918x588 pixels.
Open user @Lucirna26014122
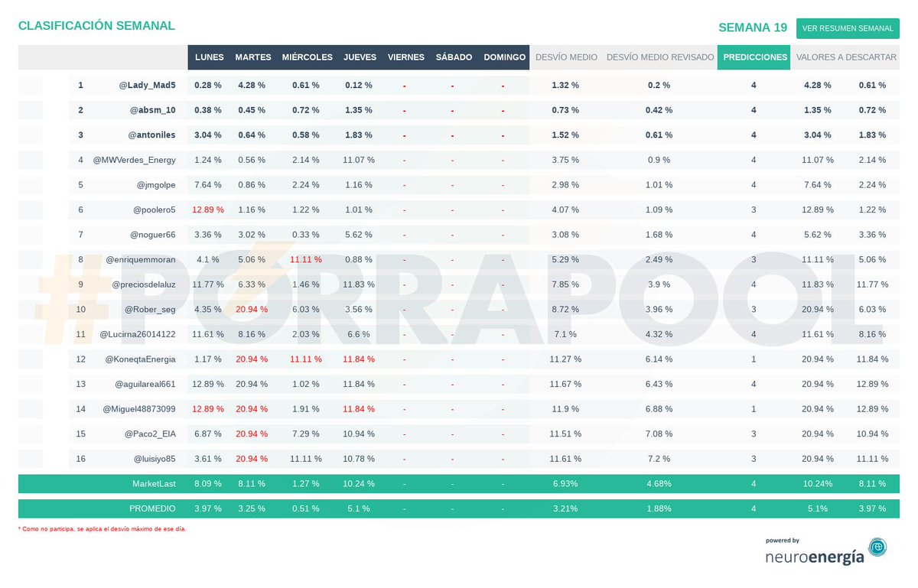point(138,334)
